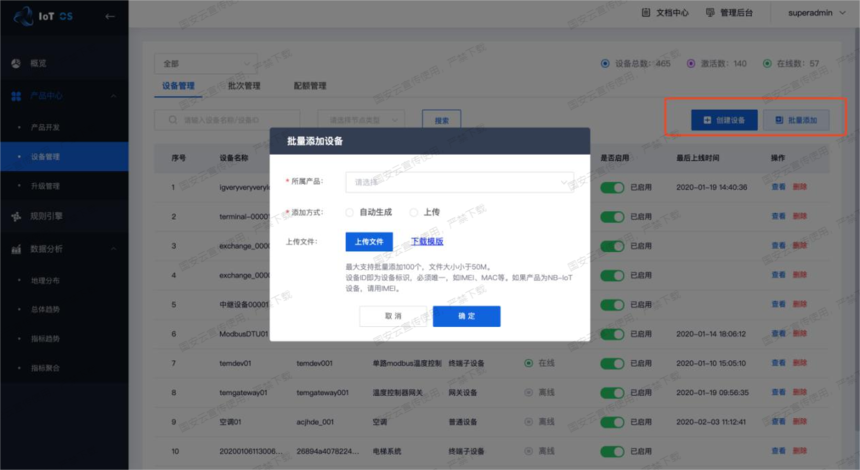Open 升级管理 in the sidebar
This screenshot has width=860, height=470.
point(45,186)
